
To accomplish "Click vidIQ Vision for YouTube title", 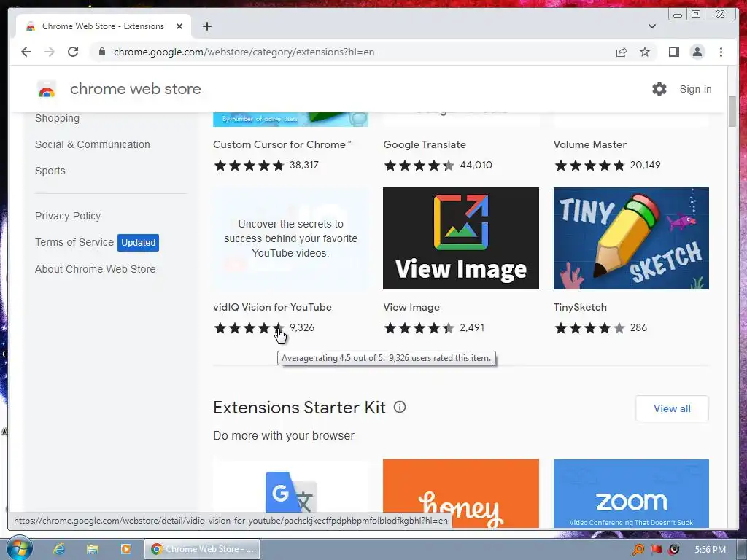I will 272,307.
